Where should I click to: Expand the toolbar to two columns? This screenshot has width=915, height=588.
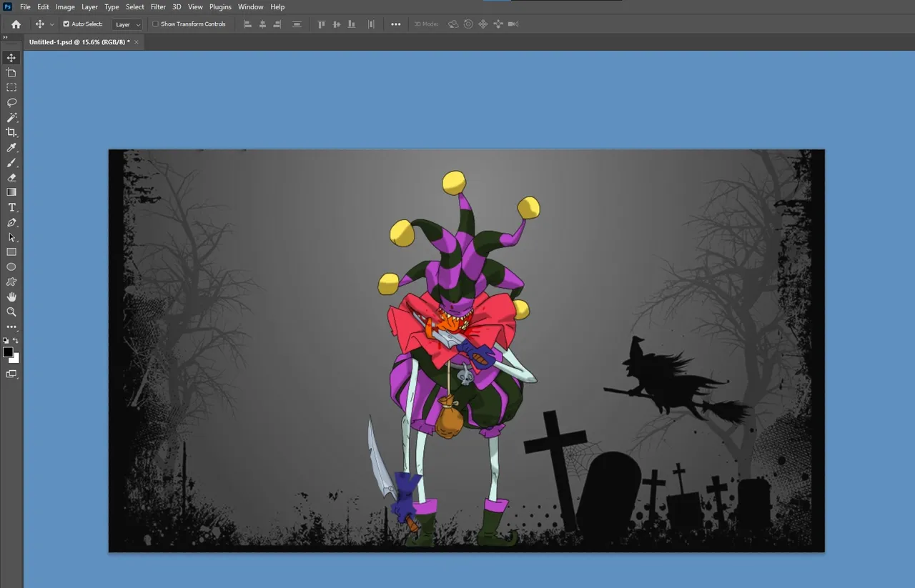(5, 36)
